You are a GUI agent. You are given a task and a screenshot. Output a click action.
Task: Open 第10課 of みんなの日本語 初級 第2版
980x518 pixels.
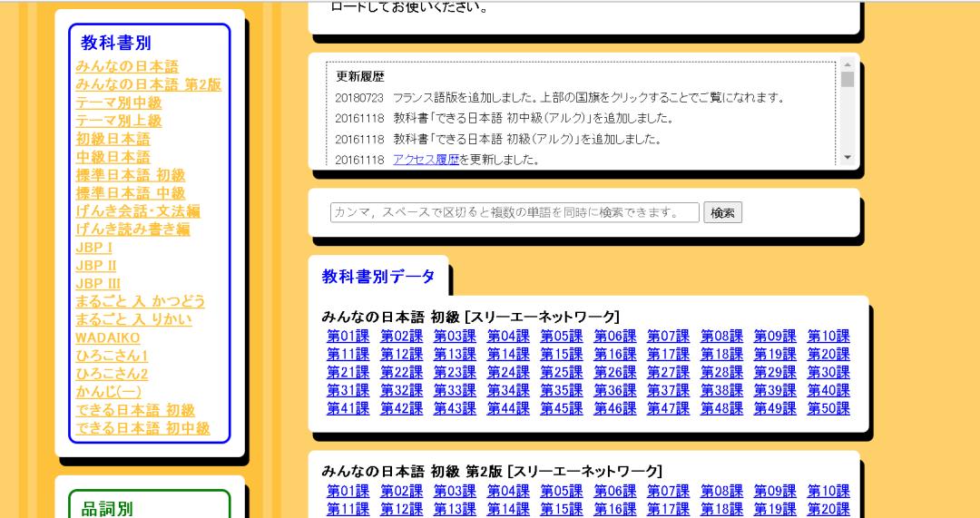pyautogui.click(x=828, y=491)
